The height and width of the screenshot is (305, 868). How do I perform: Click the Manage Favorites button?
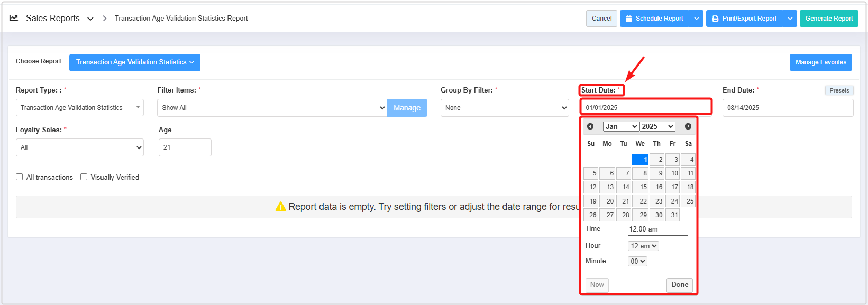pyautogui.click(x=820, y=62)
